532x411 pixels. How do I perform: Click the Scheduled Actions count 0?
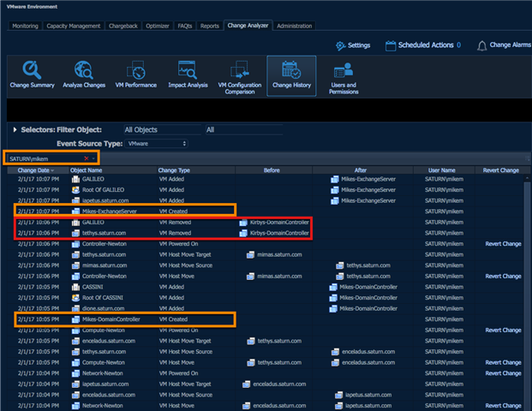coord(458,45)
